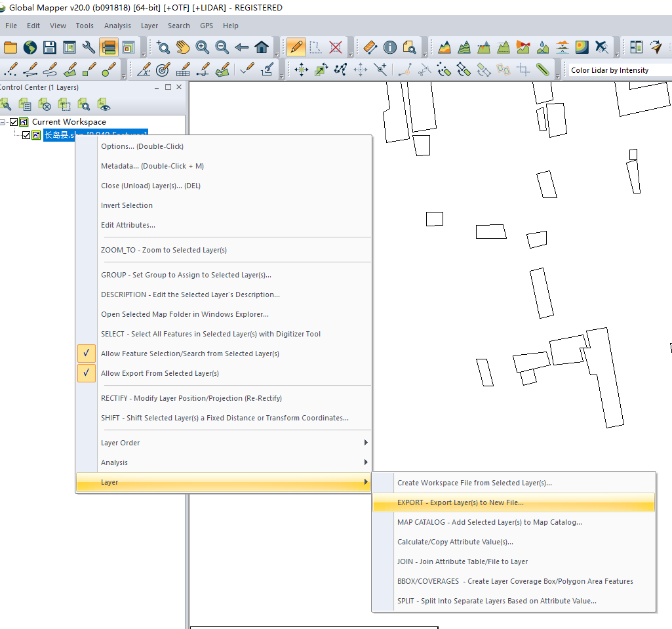Click the Create range ring target icon
672x629 pixels.
point(163,70)
